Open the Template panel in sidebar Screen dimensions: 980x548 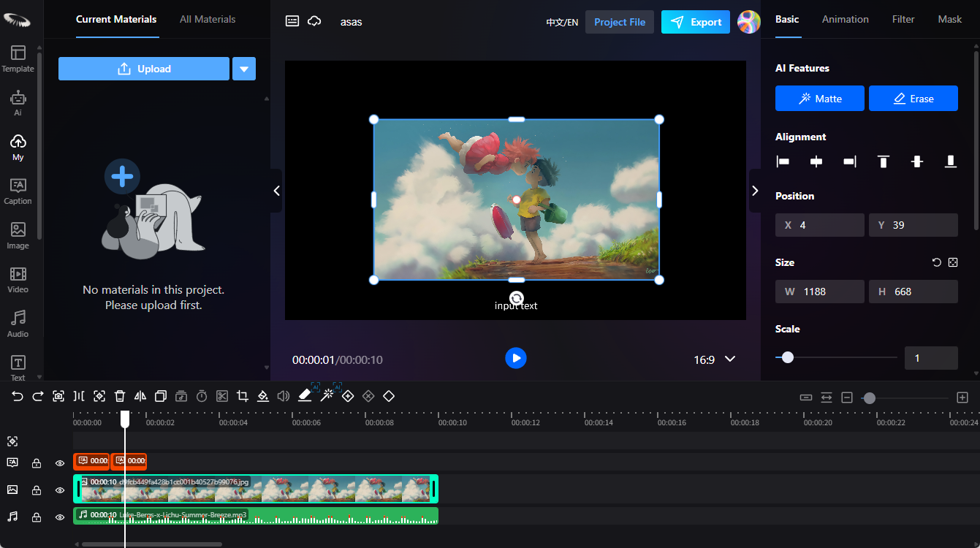[x=18, y=59]
